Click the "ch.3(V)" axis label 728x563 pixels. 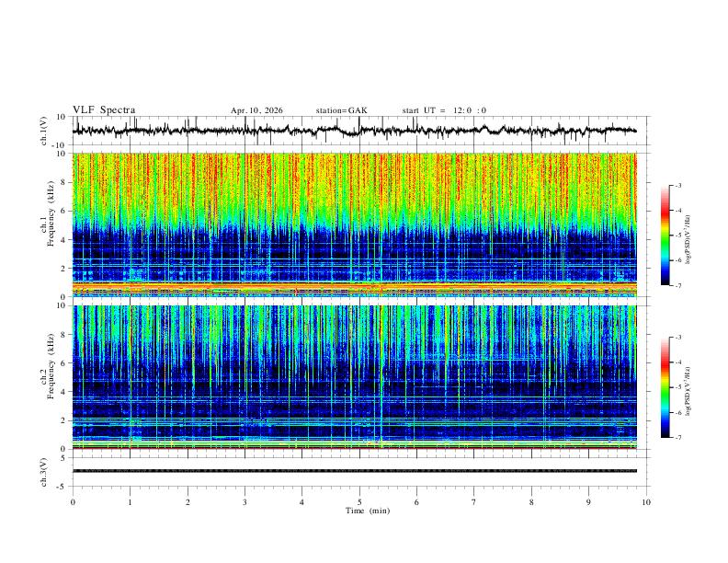click(x=43, y=472)
